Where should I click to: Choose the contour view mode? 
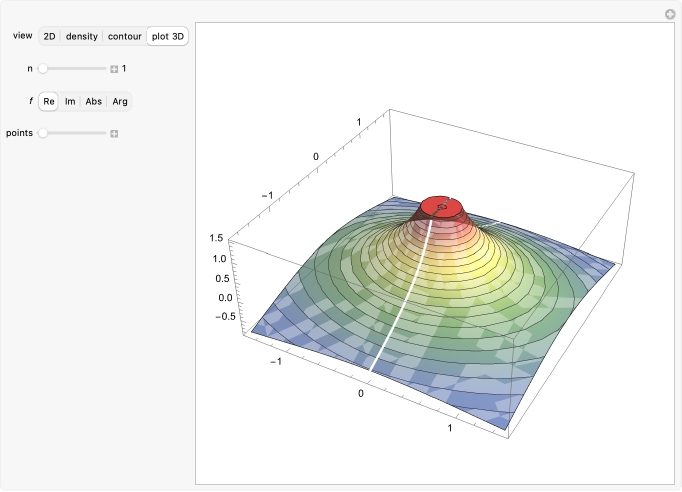tap(124, 36)
